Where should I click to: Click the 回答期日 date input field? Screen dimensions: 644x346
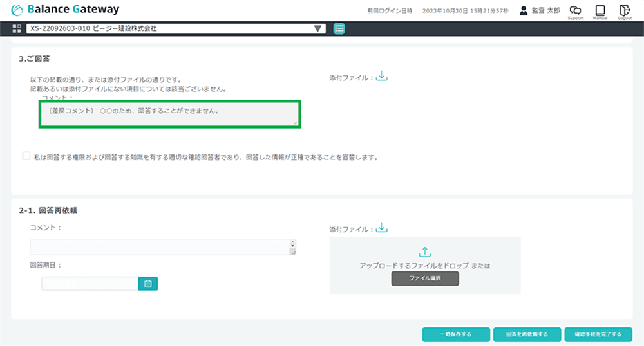point(90,284)
